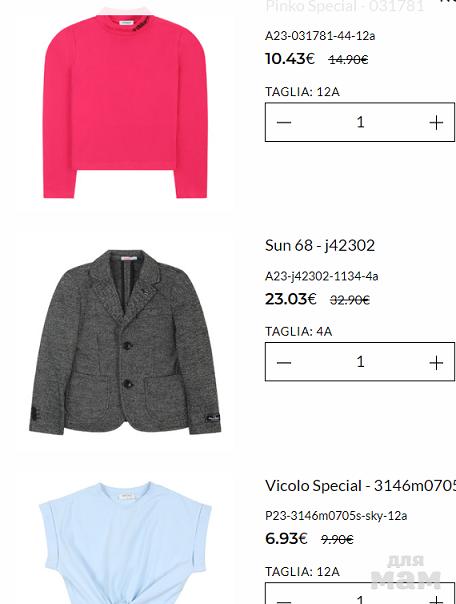Screen dimensions: 456x604
Task: Open Pinko Special - 031781 product title
Action: pyautogui.click(x=345, y=6)
